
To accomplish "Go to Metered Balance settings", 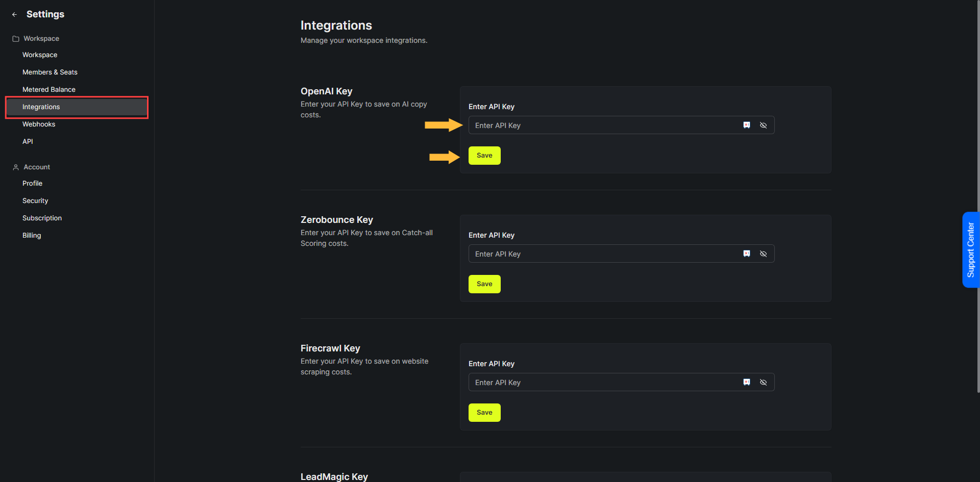I will pos(49,90).
